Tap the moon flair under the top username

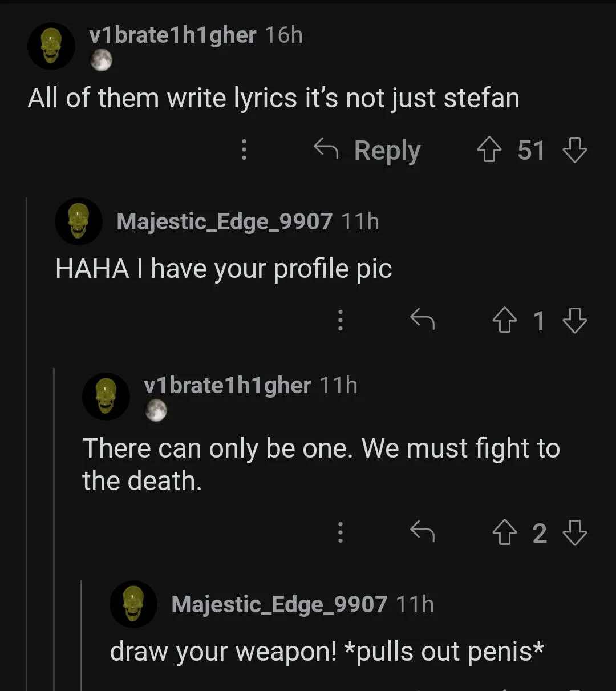click(101, 60)
